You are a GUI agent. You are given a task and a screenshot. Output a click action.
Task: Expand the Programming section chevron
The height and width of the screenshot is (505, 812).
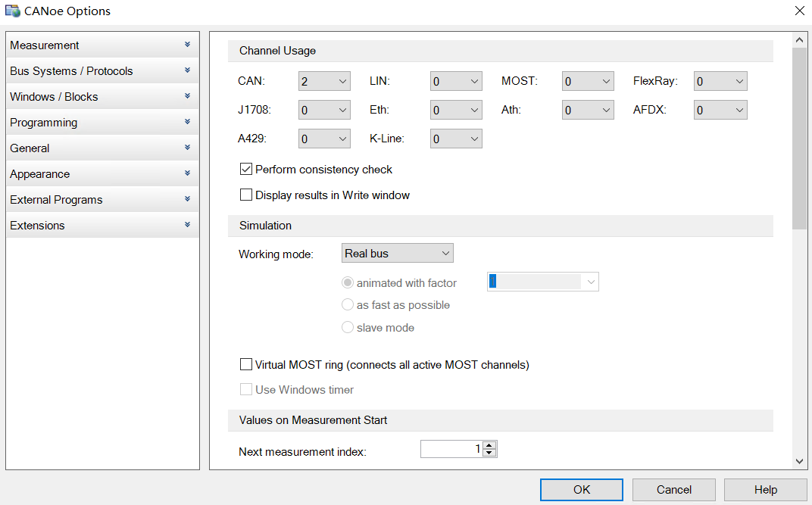[x=187, y=122]
